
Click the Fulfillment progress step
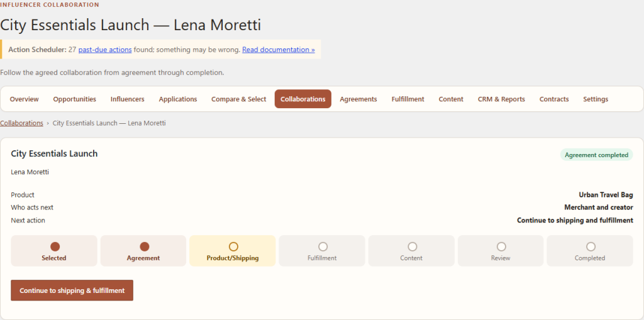[x=322, y=251]
